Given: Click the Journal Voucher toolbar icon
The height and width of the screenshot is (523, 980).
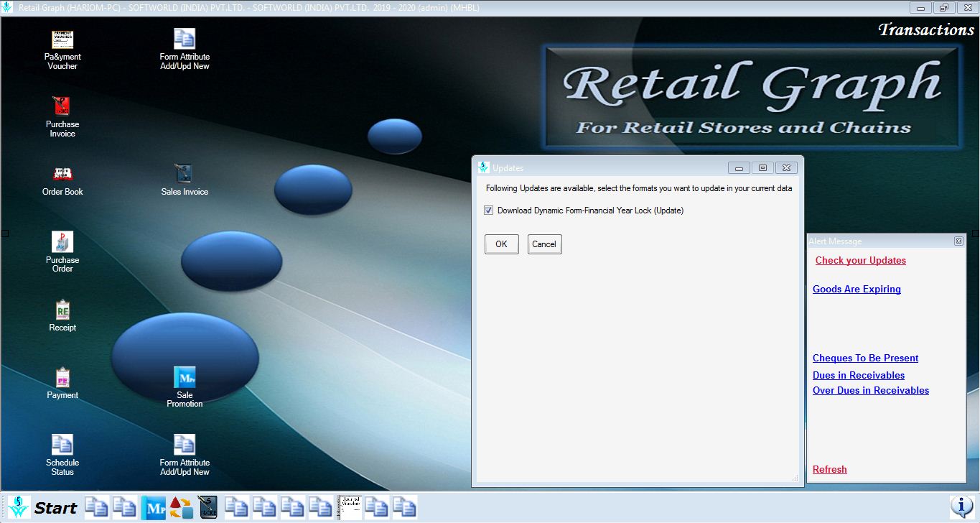Looking at the screenshot, I should pos(350,507).
